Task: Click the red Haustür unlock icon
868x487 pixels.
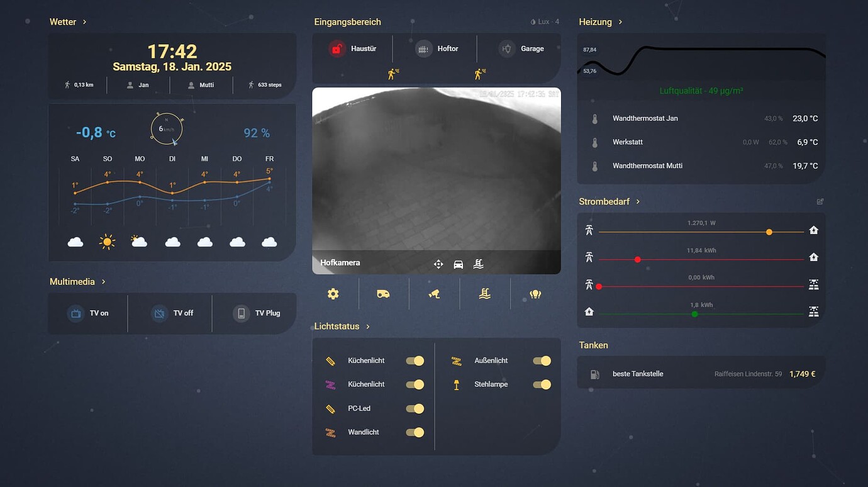Action: pos(337,48)
